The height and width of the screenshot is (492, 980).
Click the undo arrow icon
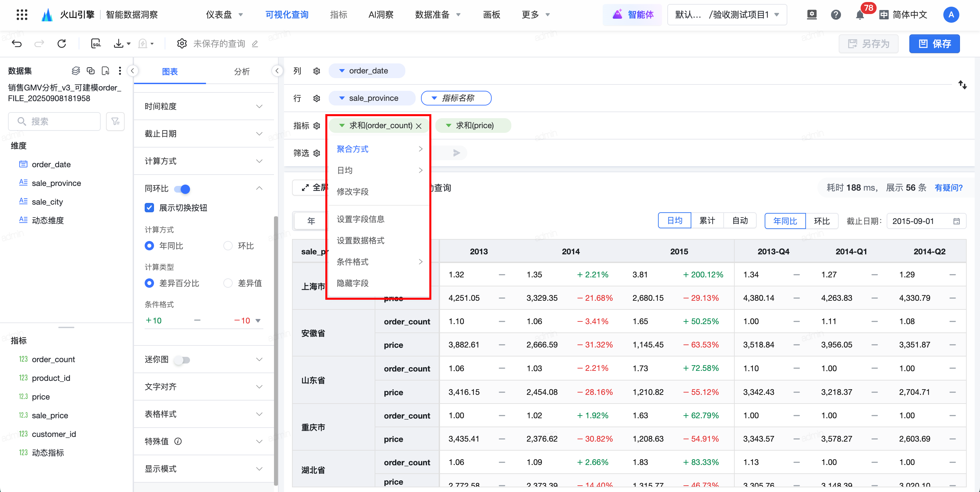(x=17, y=43)
